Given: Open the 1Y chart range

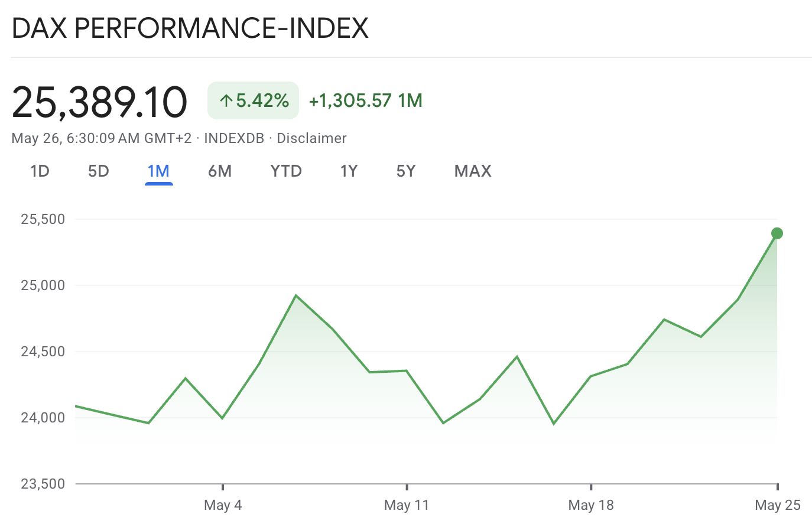Looking at the screenshot, I should click(349, 171).
